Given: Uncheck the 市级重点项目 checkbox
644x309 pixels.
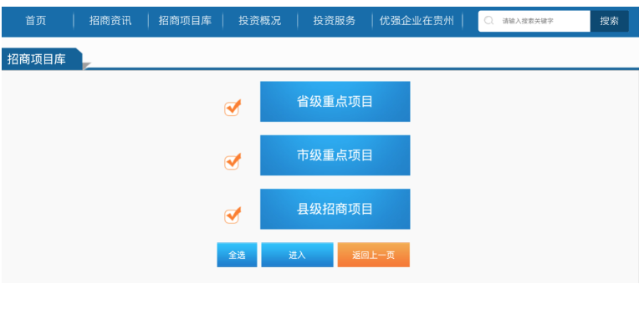Looking at the screenshot, I should [232, 162].
